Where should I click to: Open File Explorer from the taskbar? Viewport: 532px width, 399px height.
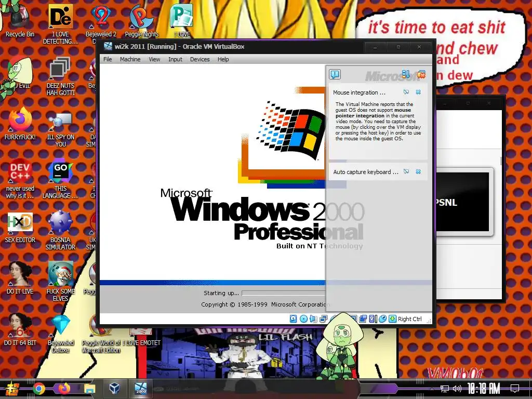point(89,389)
